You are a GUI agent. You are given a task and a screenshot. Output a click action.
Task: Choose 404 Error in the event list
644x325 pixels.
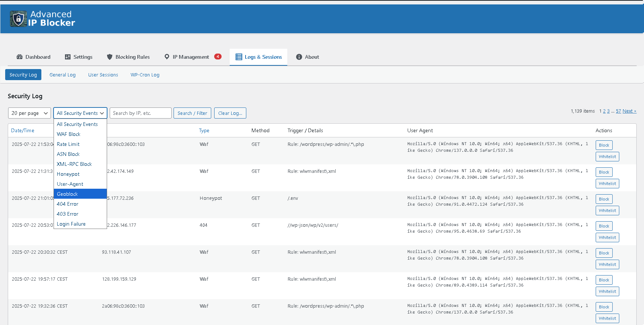click(80, 204)
